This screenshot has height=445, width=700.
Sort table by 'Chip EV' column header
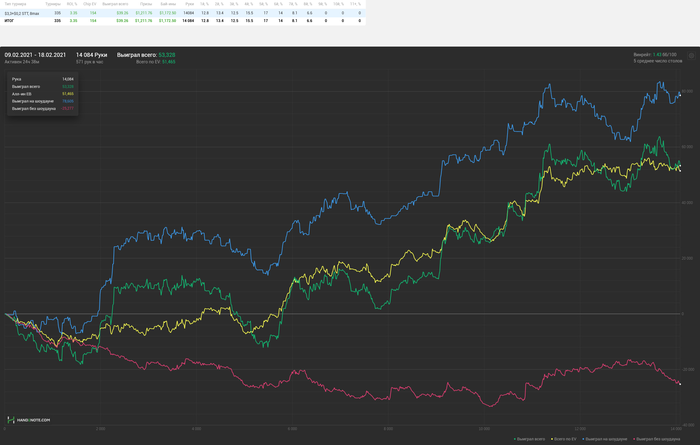tap(90, 4)
